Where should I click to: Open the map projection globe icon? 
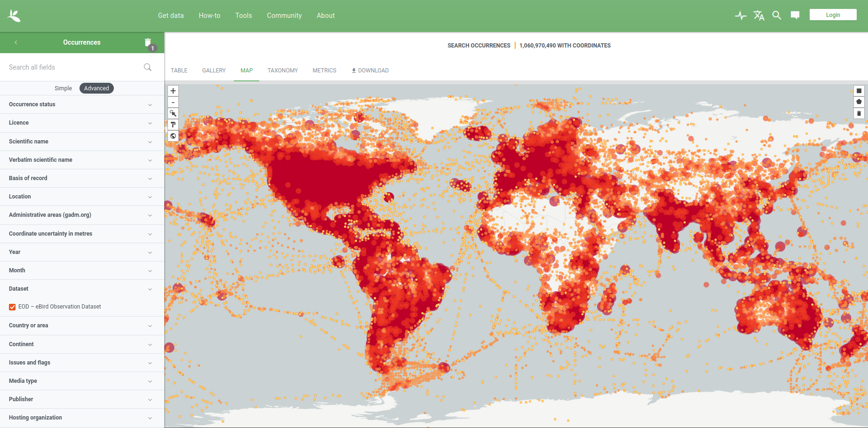point(173,136)
